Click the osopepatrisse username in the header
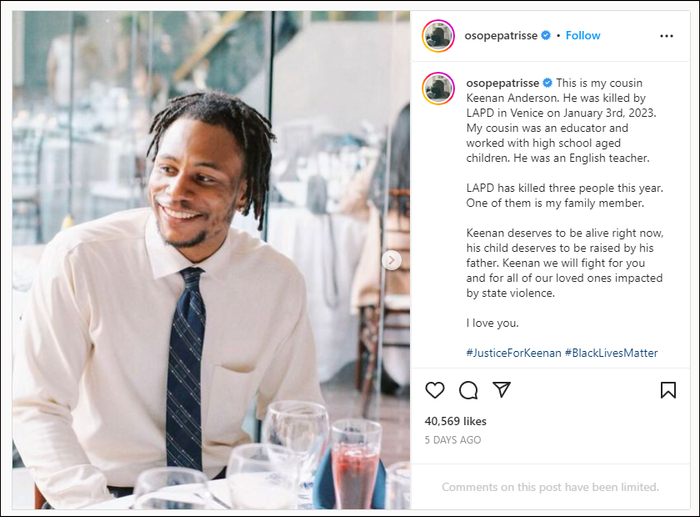The image size is (700, 517). tap(501, 35)
